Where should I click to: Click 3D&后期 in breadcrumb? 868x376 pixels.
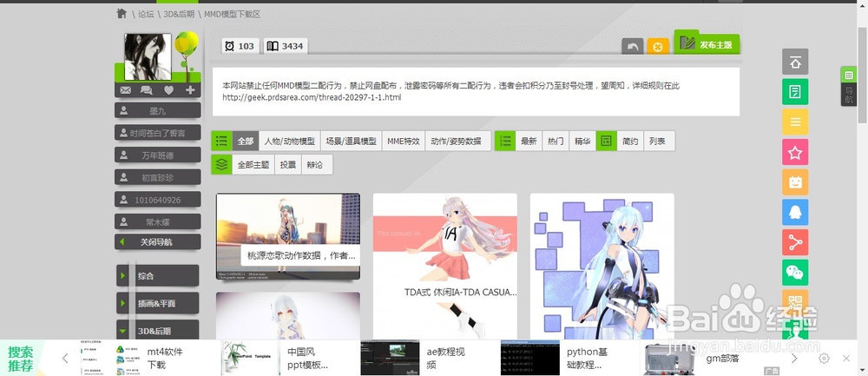pos(179,14)
